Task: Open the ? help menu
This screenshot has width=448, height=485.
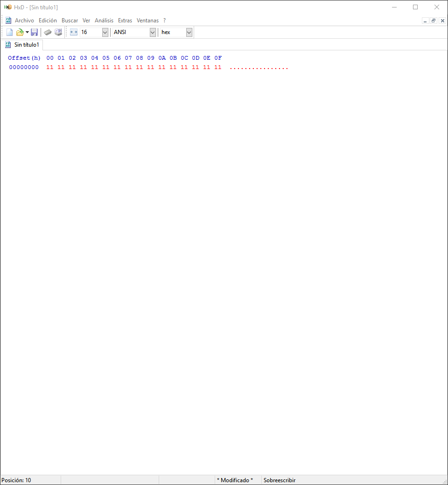Action: click(164, 21)
